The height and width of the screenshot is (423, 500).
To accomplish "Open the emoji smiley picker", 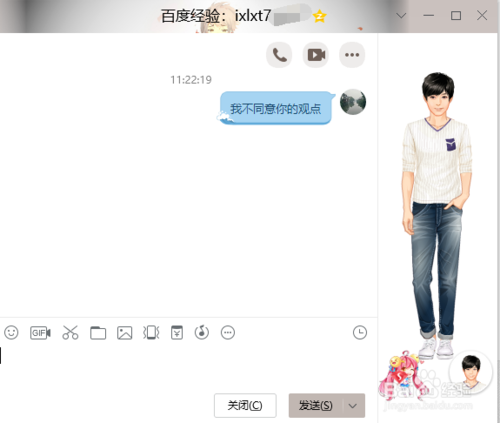I will (x=11, y=333).
